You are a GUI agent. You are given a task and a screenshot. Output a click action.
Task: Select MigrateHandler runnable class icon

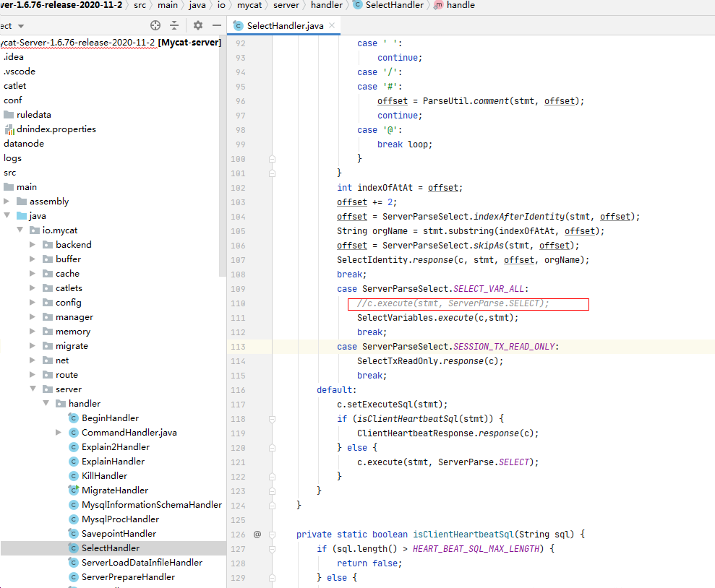(74, 490)
